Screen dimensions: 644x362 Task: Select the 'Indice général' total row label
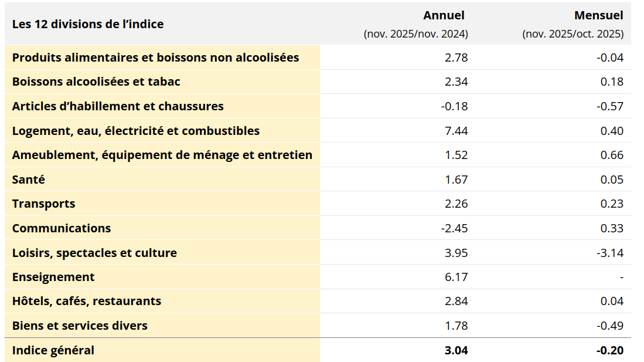(53, 350)
